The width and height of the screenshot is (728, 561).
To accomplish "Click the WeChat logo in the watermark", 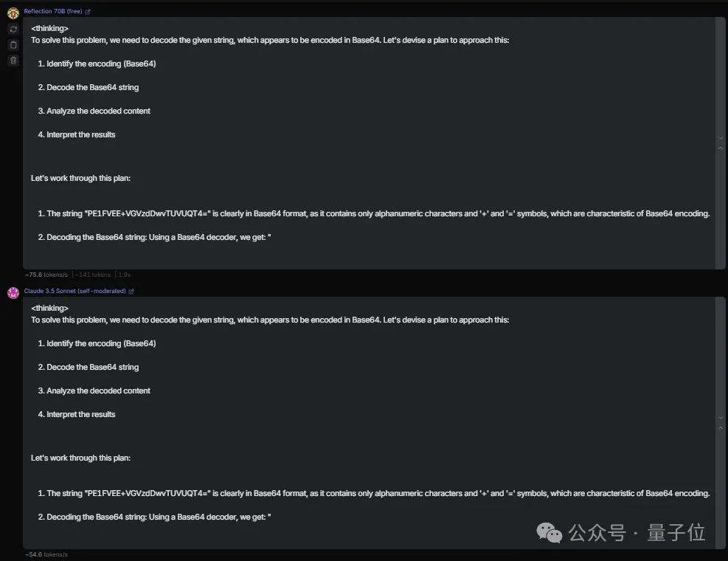I will click(548, 532).
